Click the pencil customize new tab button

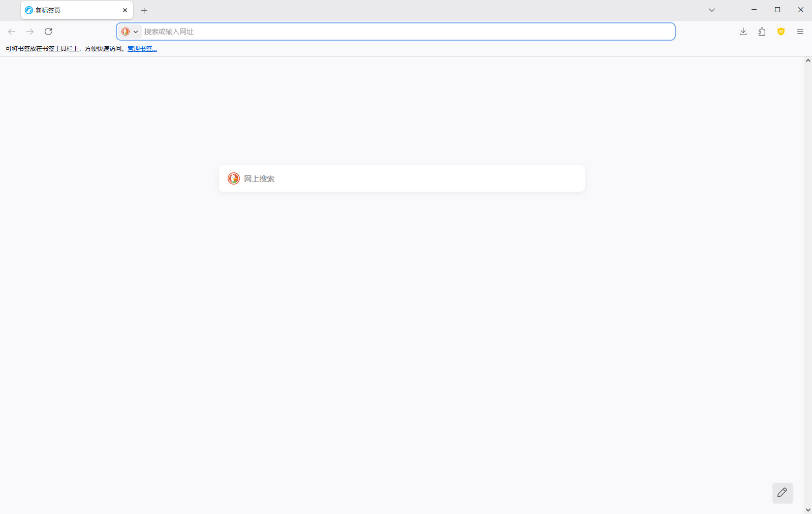tap(783, 493)
